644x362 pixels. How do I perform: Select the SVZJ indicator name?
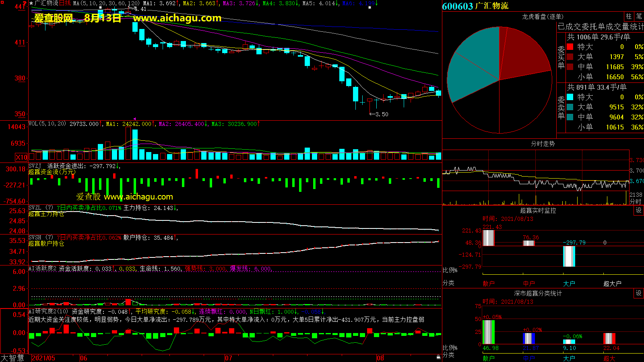click(35, 166)
